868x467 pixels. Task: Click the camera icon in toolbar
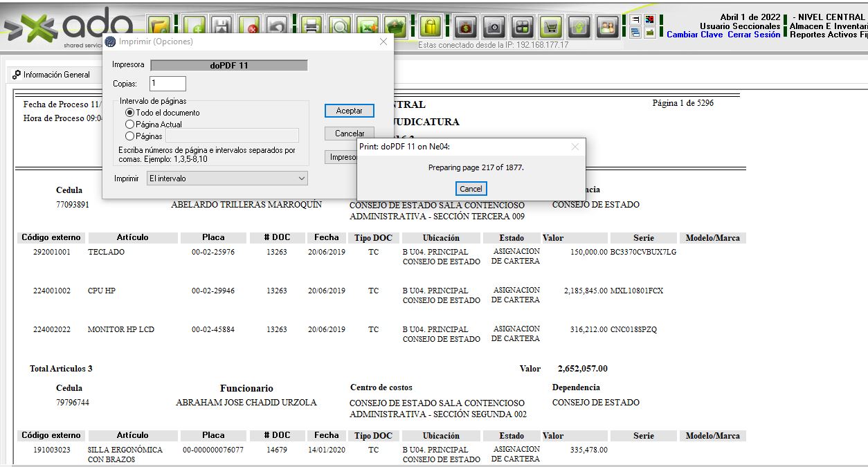click(494, 27)
